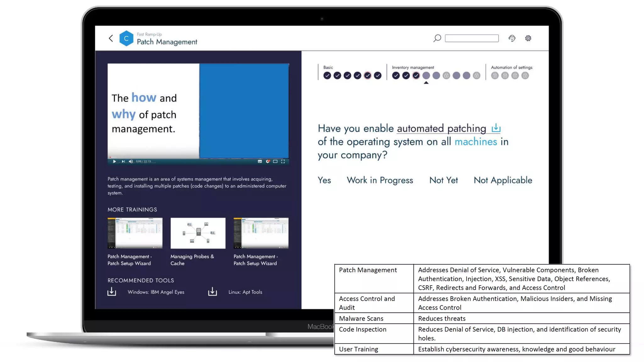Screen dimensions: 644x362
Task: Choose the Not Applicable answer
Action: tap(503, 180)
